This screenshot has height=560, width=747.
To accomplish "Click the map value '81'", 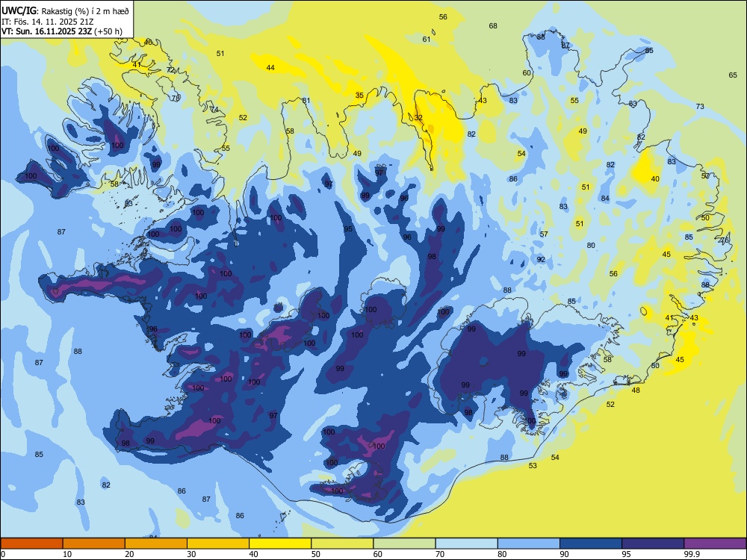I will (306, 101).
